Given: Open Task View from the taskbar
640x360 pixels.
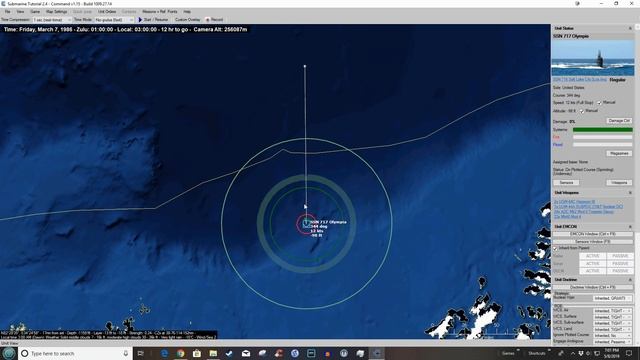Looking at the screenshot, I should click(x=141, y=353).
